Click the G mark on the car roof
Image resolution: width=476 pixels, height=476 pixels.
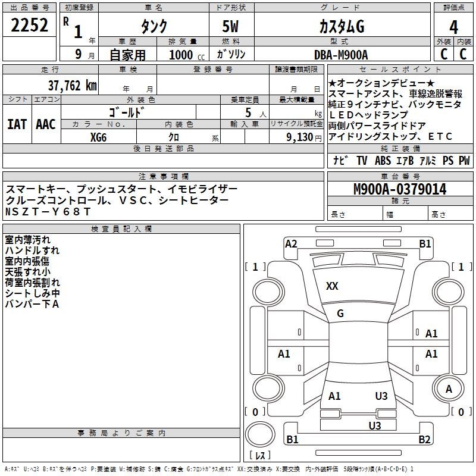[340, 314]
